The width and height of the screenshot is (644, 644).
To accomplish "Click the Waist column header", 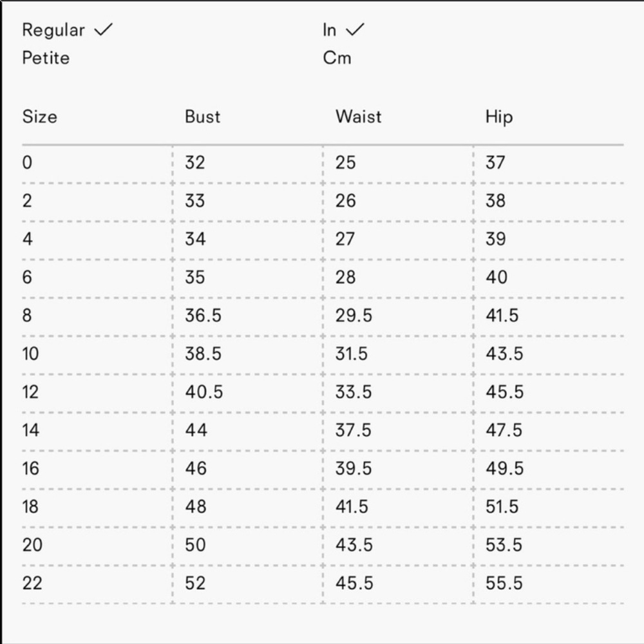I will click(358, 117).
